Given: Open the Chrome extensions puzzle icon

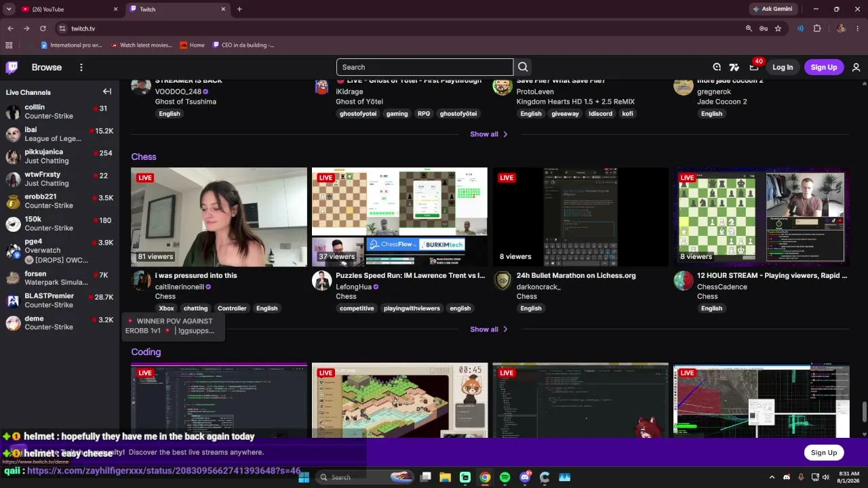Looking at the screenshot, I should point(817,28).
